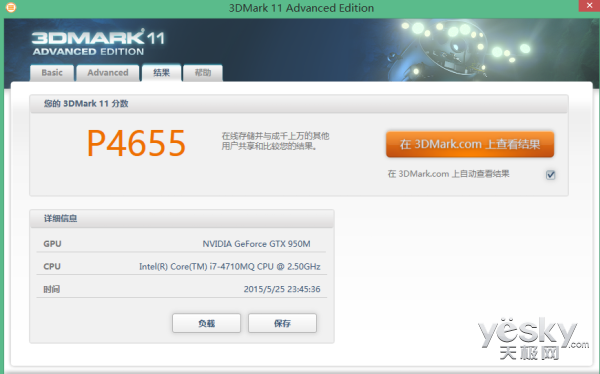Click the 负载 button

click(207, 323)
